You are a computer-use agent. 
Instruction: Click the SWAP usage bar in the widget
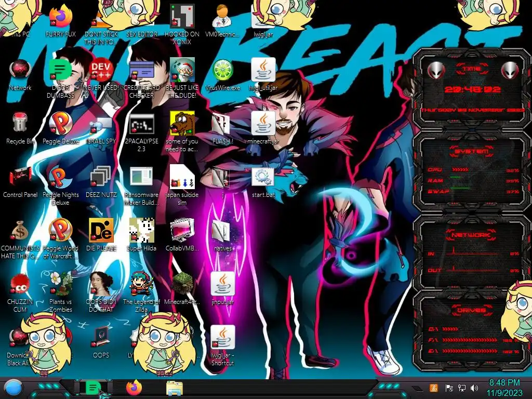[460, 188]
